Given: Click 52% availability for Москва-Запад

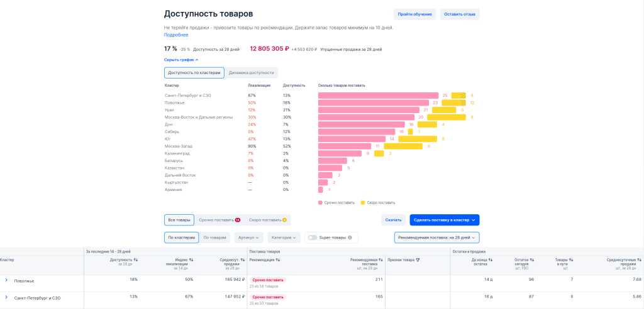Looking at the screenshot, I should pos(287,146).
